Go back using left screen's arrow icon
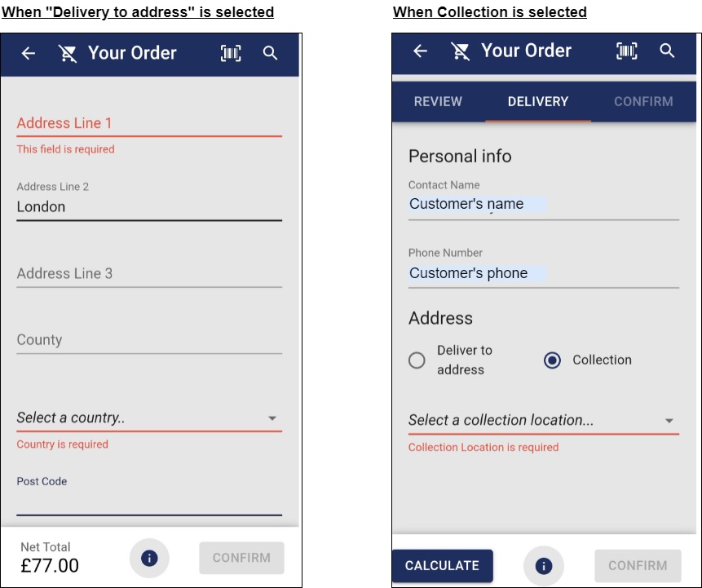702x588 pixels. tap(29, 53)
